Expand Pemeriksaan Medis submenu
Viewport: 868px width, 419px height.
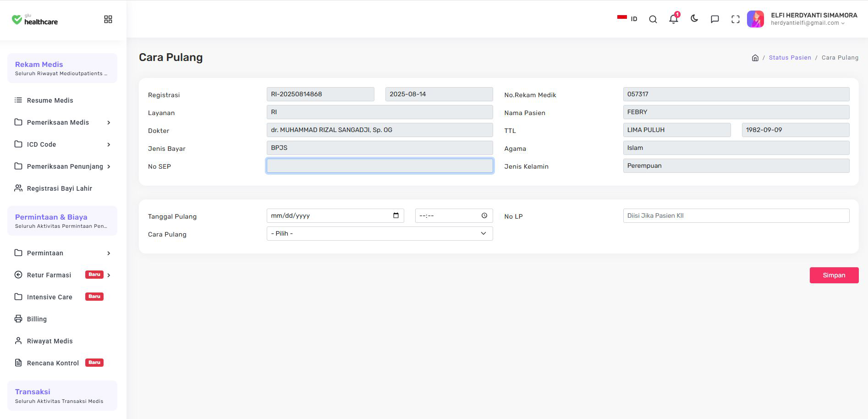pyautogui.click(x=62, y=122)
